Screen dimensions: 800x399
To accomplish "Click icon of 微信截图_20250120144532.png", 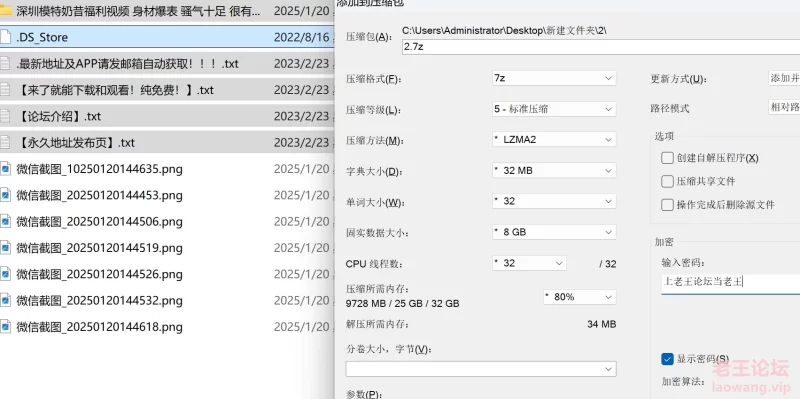I will coord(5,301).
